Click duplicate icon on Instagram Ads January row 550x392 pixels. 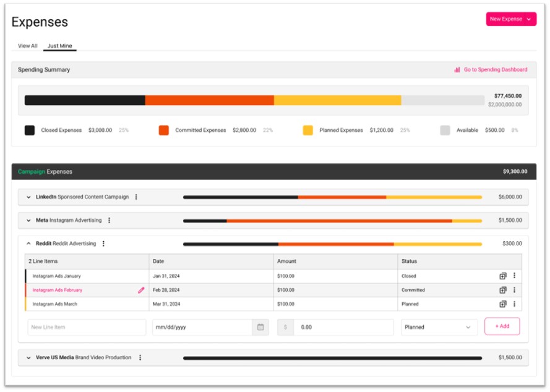pyautogui.click(x=503, y=276)
